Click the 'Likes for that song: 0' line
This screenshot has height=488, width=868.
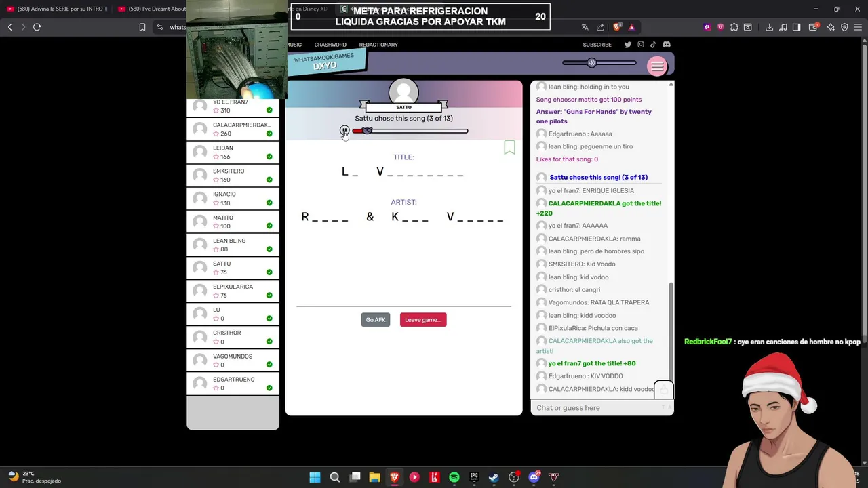click(x=567, y=159)
